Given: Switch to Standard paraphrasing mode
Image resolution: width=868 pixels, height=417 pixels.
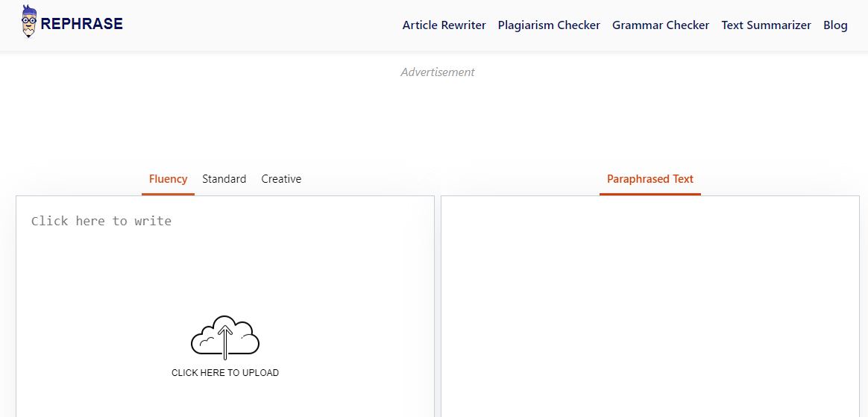Looking at the screenshot, I should click(x=224, y=179).
